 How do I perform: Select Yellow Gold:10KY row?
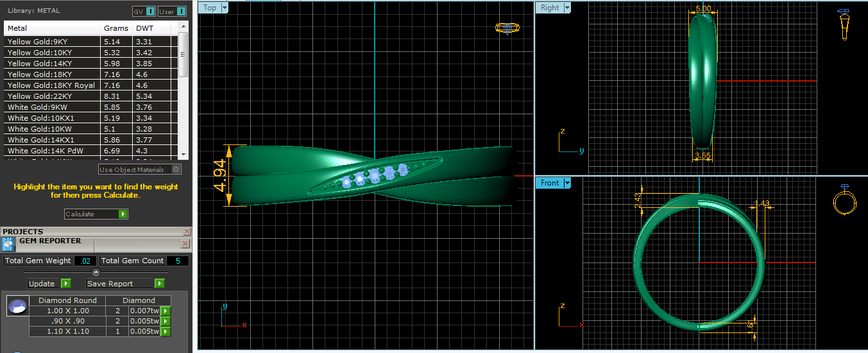click(90, 52)
